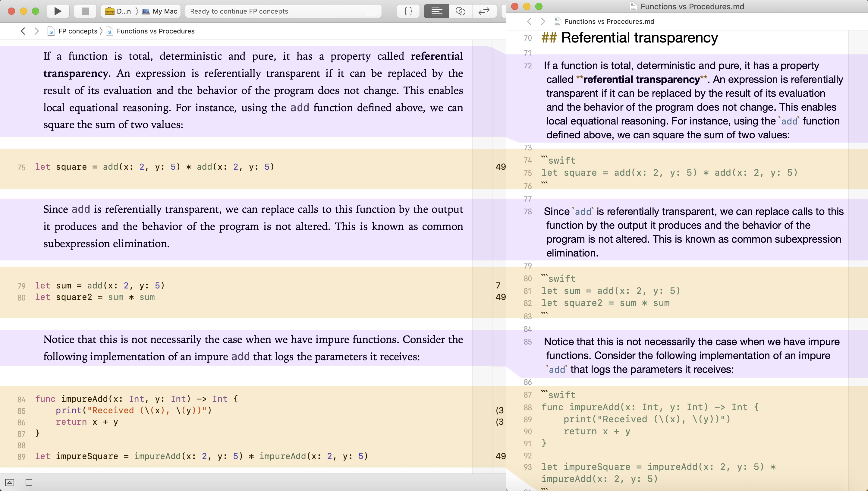868x491 pixels.
Task: Toggle the debug area show button at bottom left
Action: pyautogui.click(x=9, y=483)
